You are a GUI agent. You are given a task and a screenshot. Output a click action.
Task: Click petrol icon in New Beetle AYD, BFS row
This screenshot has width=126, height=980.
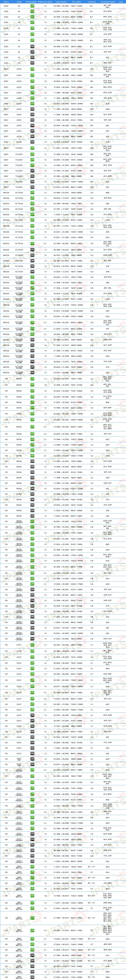(32, 883)
